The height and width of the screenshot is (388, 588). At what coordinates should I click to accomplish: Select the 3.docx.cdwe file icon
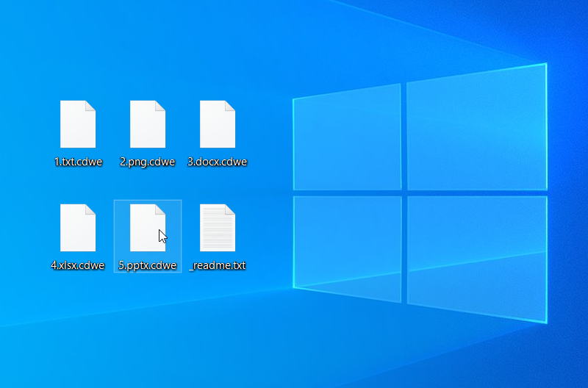tap(217, 124)
